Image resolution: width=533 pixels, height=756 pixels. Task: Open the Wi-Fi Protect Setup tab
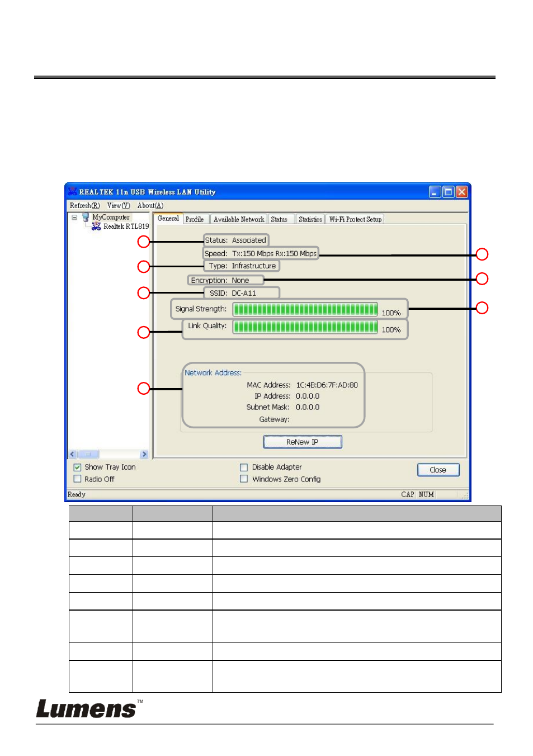[x=356, y=220]
